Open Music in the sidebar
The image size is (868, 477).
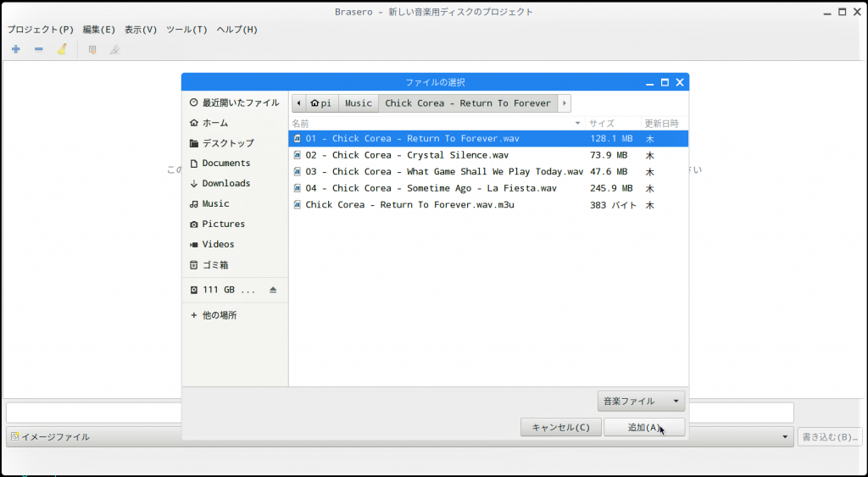pyautogui.click(x=235, y=203)
